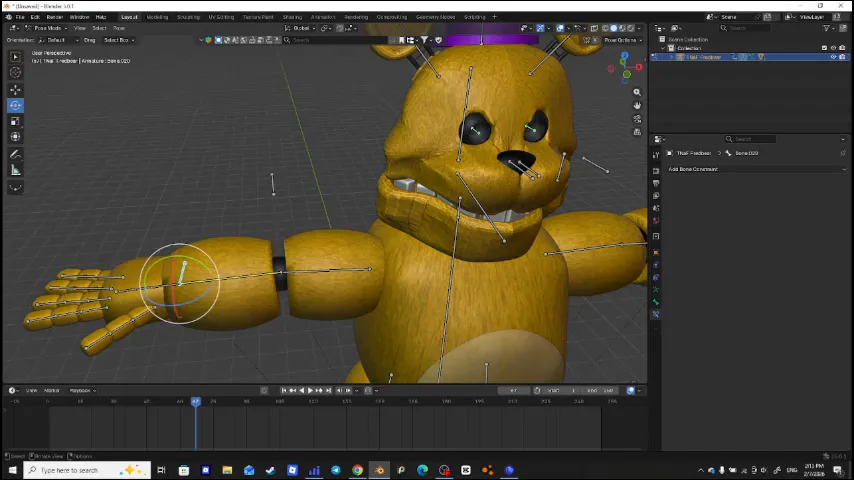Viewport: 854px width, 480px height.
Task: Toggle show overlays button in viewport header
Action: (x=560, y=28)
